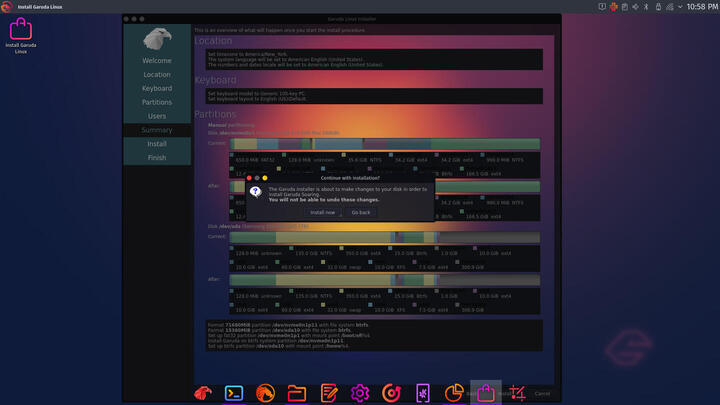
Task: Open the network tray icon
Action: point(669,6)
